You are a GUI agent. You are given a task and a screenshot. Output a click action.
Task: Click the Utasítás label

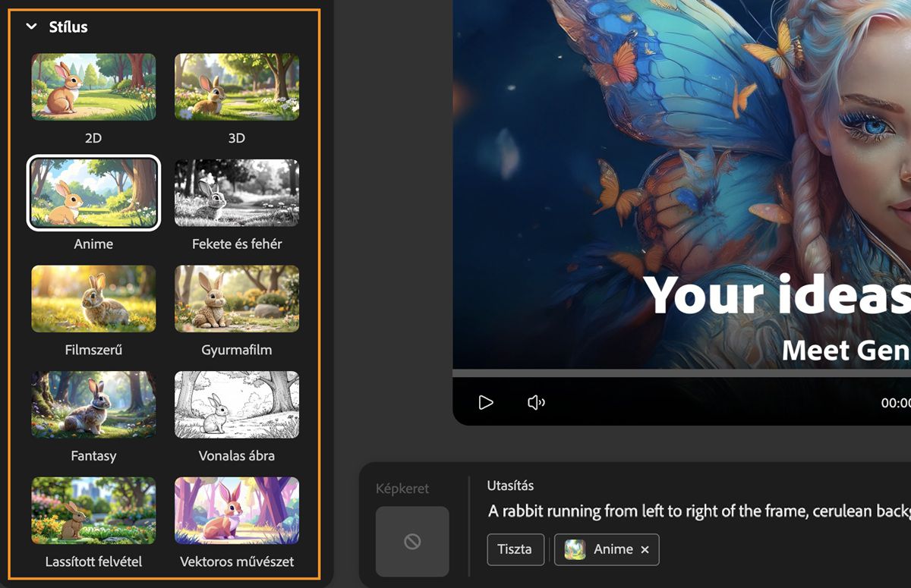(511, 486)
